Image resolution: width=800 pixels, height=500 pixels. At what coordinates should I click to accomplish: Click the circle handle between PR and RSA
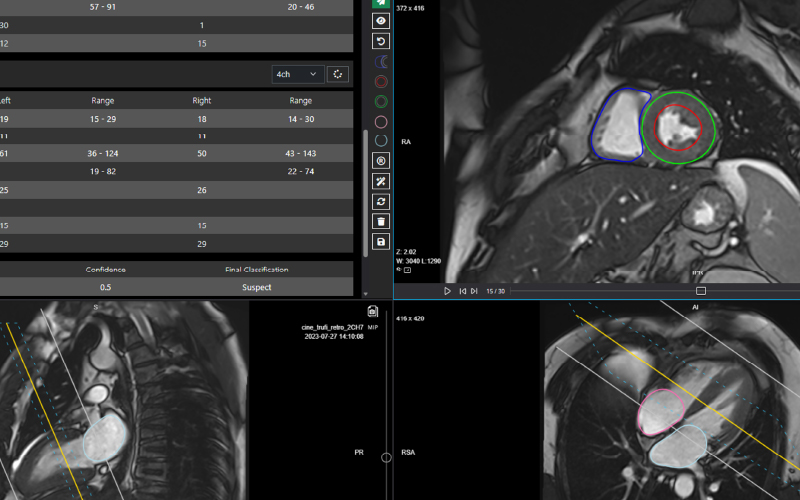[x=386, y=458]
